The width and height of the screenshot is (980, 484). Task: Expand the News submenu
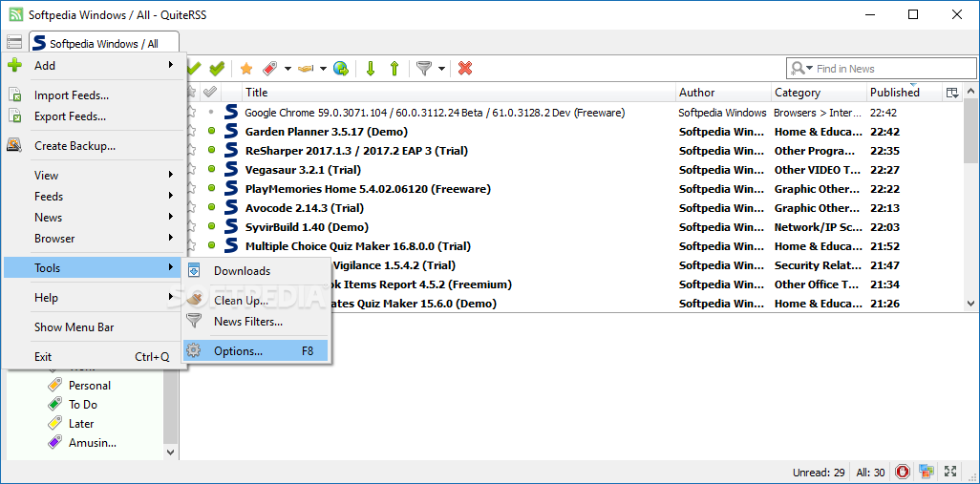[x=94, y=218]
